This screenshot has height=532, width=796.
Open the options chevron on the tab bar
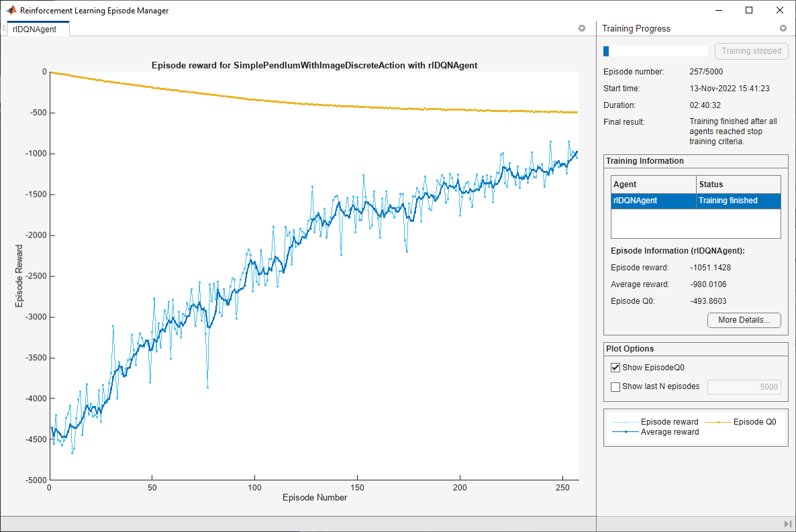[x=582, y=28]
